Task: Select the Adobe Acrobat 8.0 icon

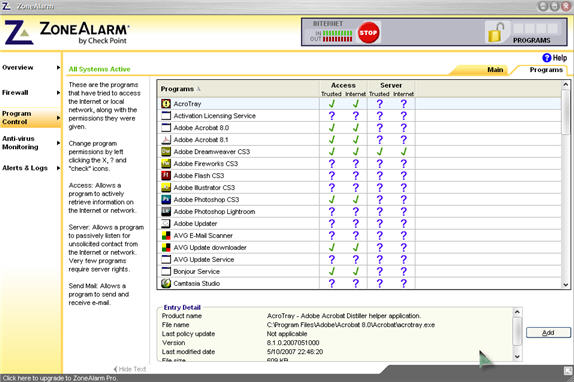Action: click(166, 128)
